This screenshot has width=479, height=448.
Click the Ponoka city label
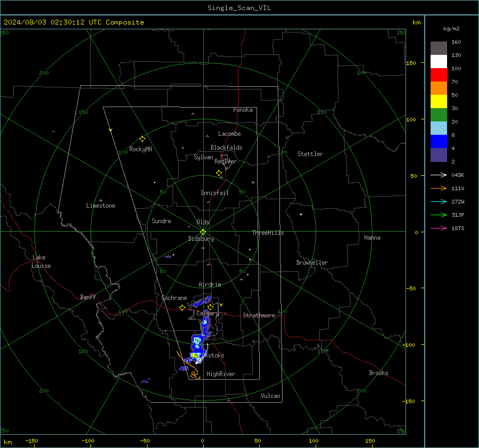point(243,110)
